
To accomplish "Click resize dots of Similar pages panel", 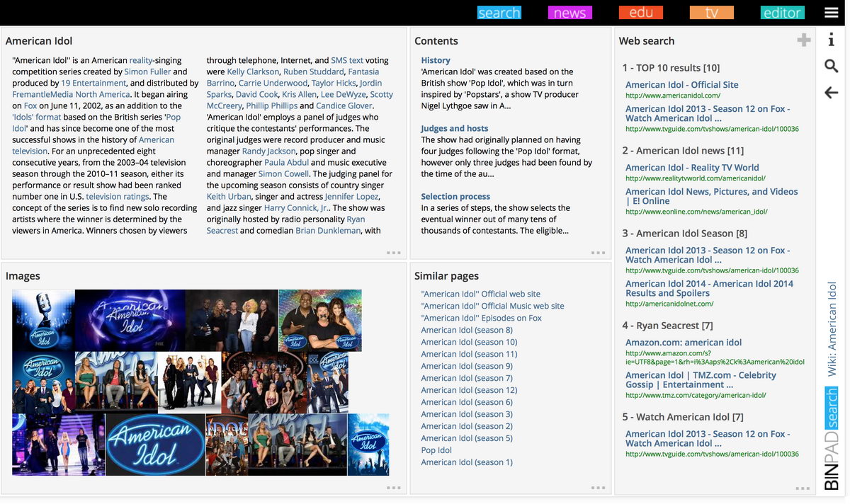I will [x=598, y=488].
